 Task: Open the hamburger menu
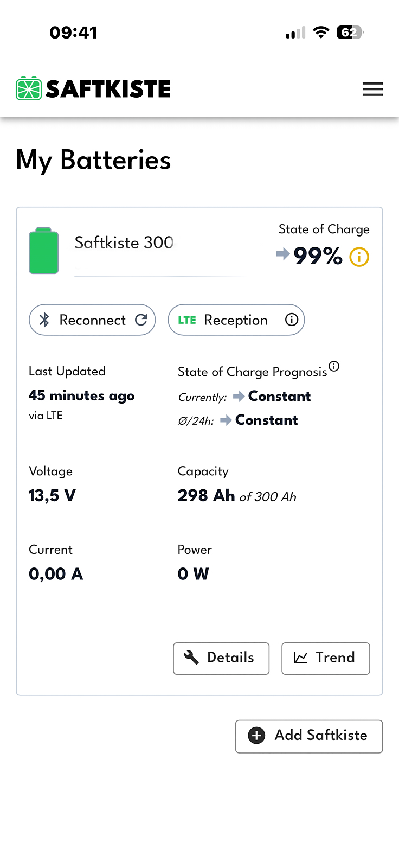point(372,89)
